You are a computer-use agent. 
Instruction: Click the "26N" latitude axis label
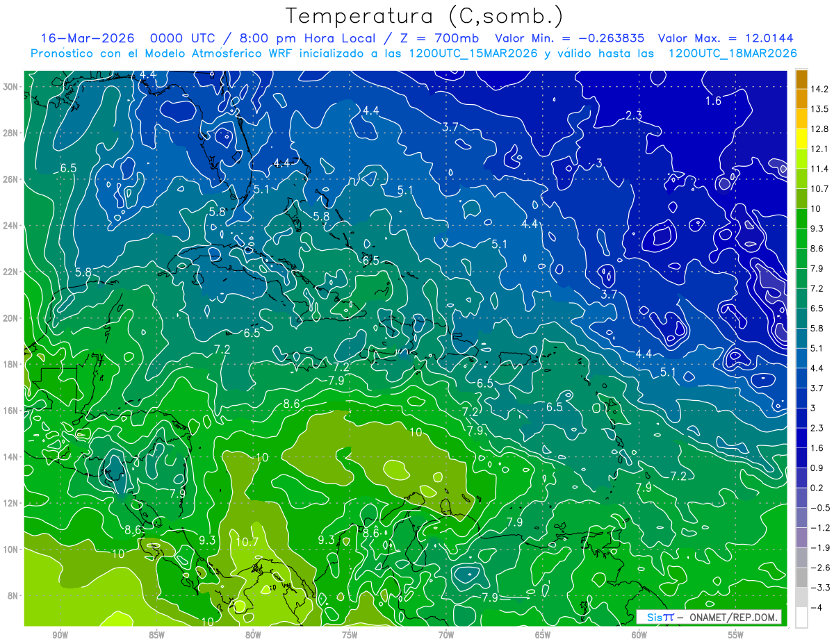tap(11, 179)
